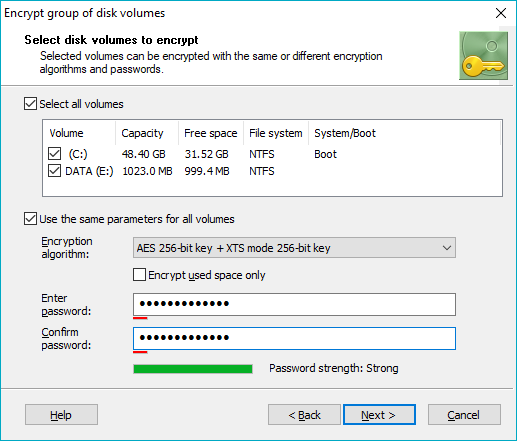Proceed with the Next button
This screenshot has height=441, width=517.
[x=379, y=415]
